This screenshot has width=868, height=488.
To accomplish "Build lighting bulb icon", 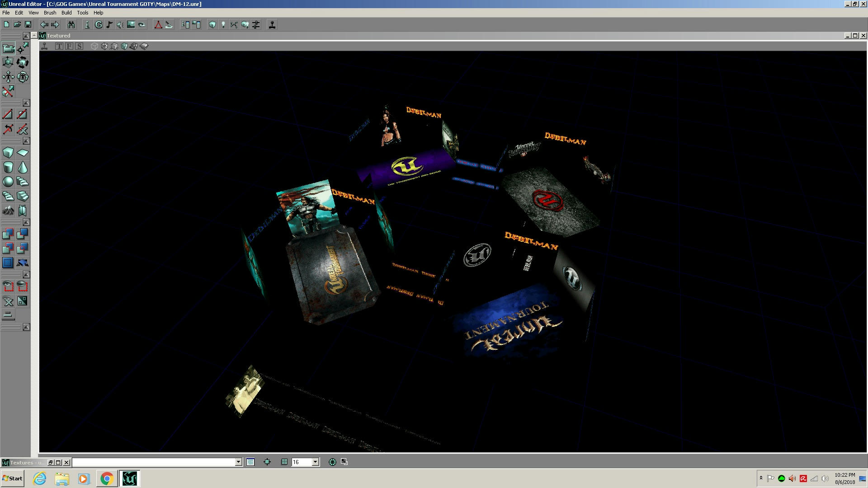I will [x=223, y=24].
